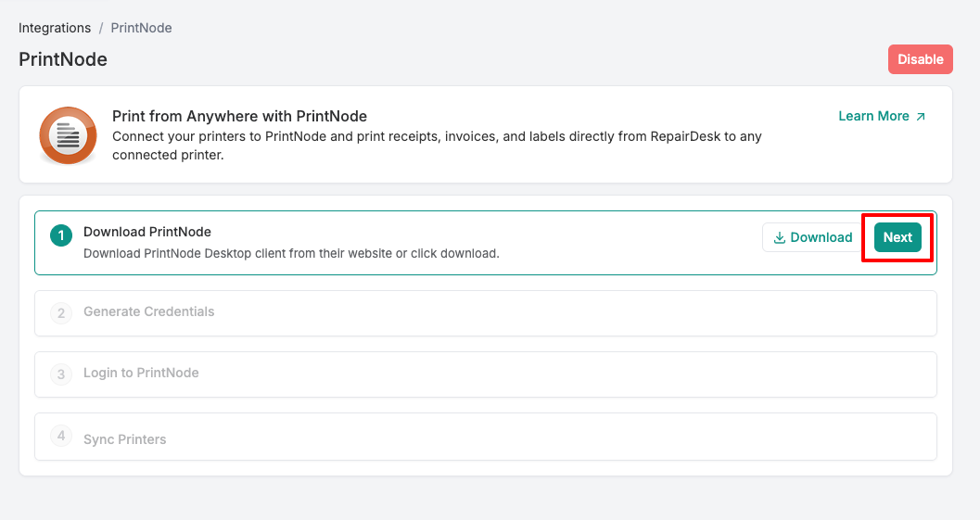Viewport: 980px width, 520px height.
Task: Click the 'Print from Anywhere with PrintNode' title
Action: point(239,116)
